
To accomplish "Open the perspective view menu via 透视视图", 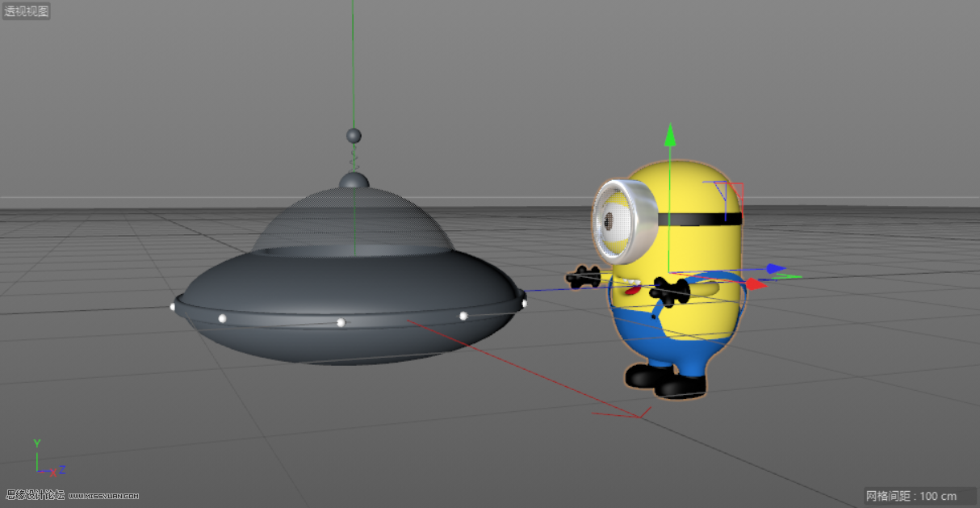I will (x=25, y=11).
